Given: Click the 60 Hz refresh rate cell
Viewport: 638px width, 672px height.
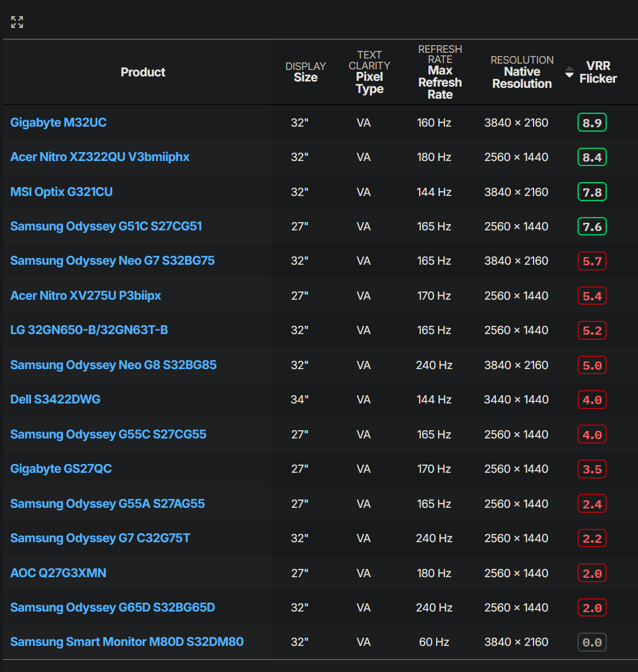Looking at the screenshot, I should (434, 642).
